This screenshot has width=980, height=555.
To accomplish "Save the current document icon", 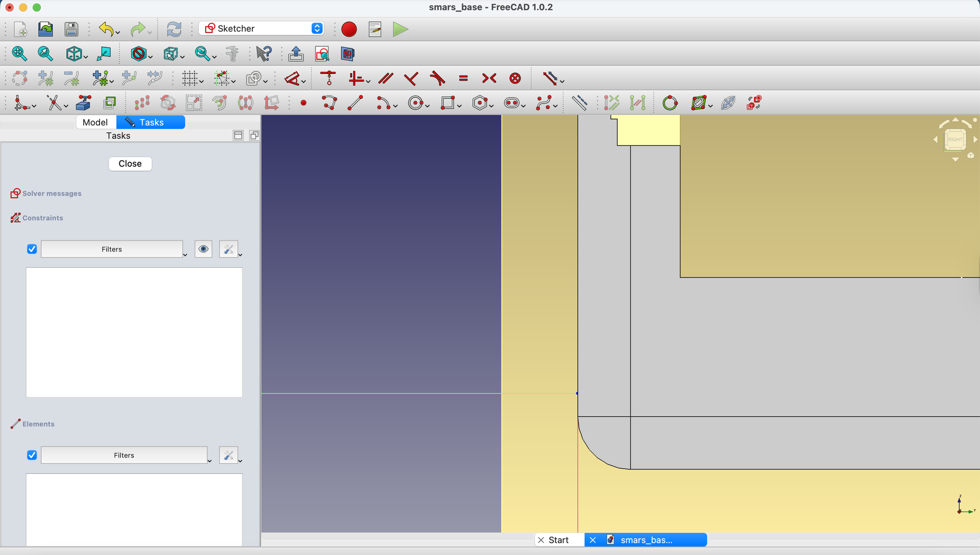I will click(71, 29).
